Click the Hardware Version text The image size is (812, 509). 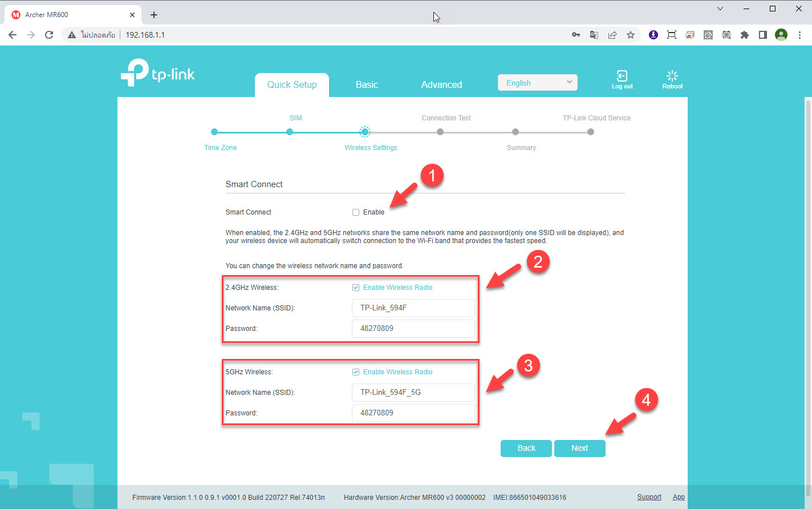click(x=415, y=498)
